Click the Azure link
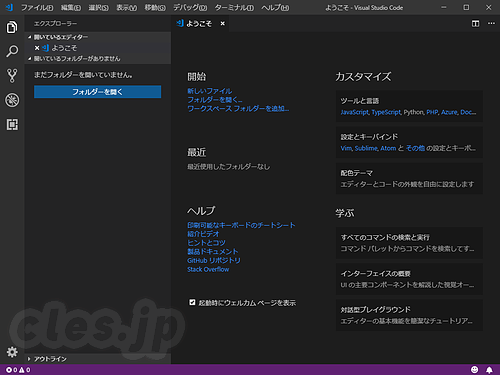 coord(449,112)
